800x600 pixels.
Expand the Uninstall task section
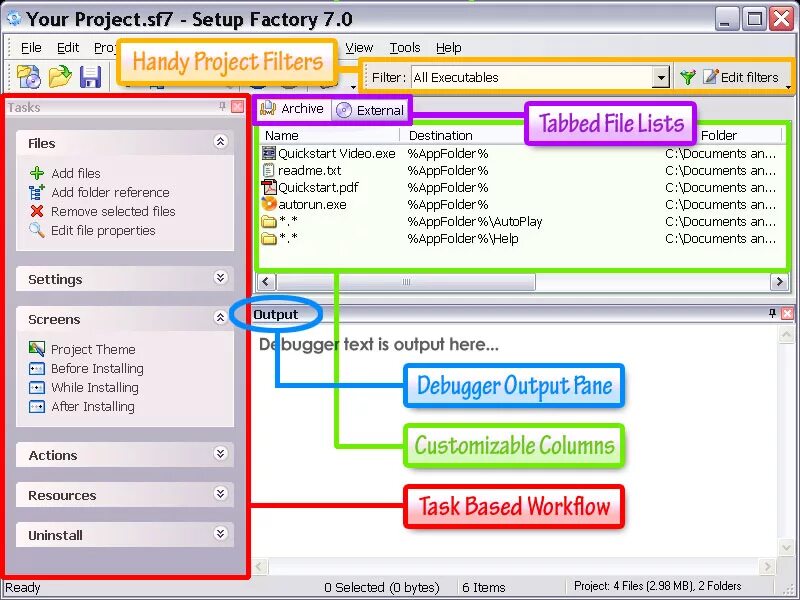[x=220, y=534]
